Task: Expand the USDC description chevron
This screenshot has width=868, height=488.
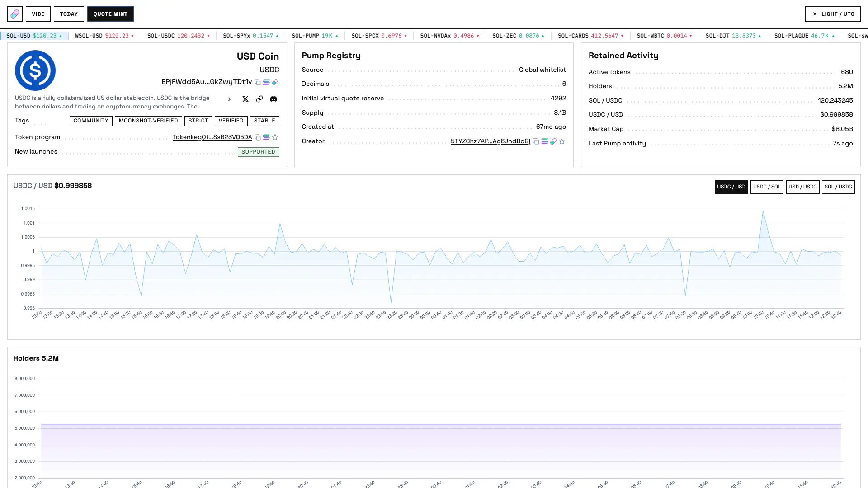Action: pyautogui.click(x=229, y=99)
